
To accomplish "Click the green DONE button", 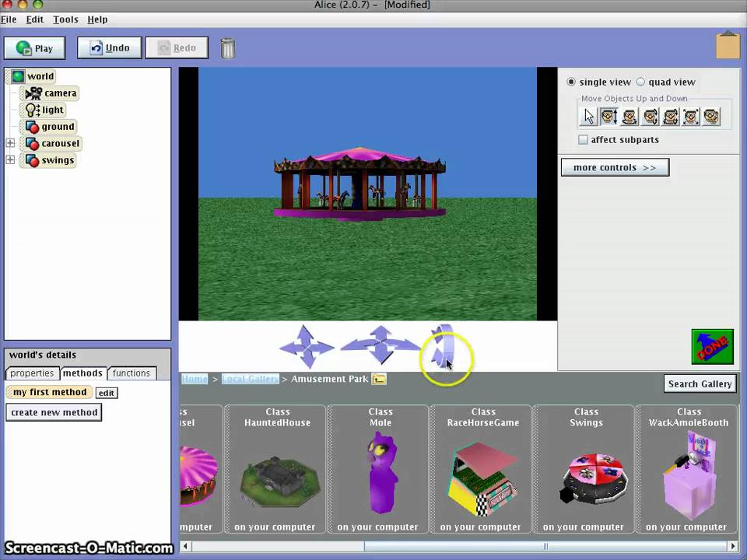I will [x=712, y=347].
